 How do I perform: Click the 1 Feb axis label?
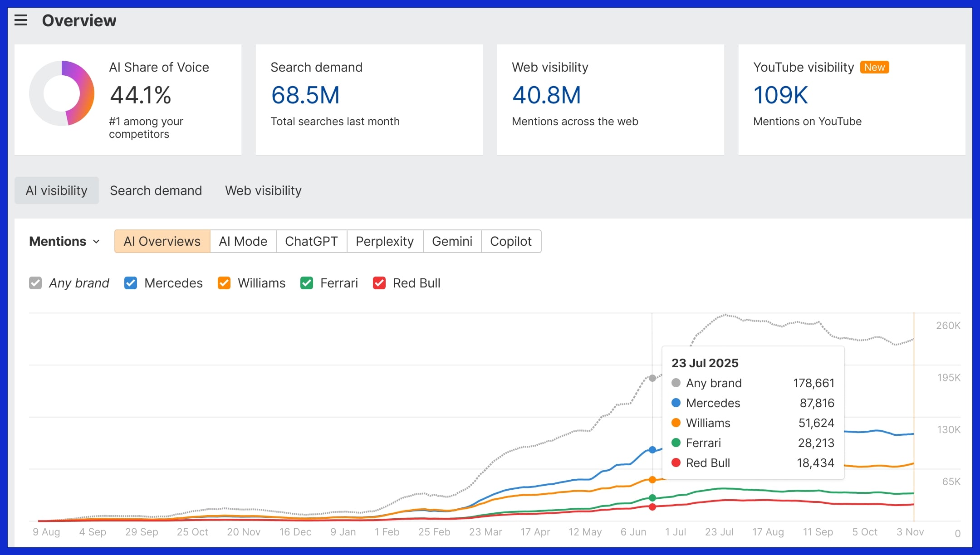387,532
